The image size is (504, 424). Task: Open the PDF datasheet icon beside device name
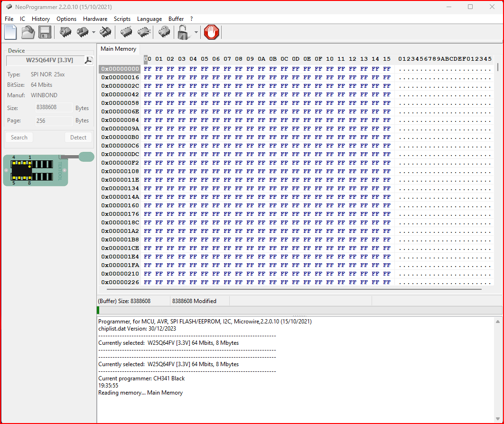(x=88, y=60)
